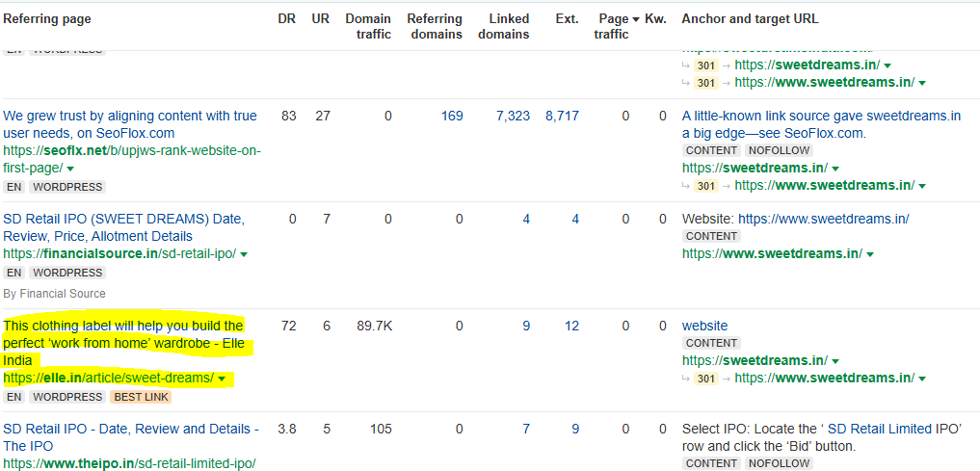Open sweetdreams.in target URL in Elle India row
Viewport: 980px width, 471px height.
click(755, 360)
